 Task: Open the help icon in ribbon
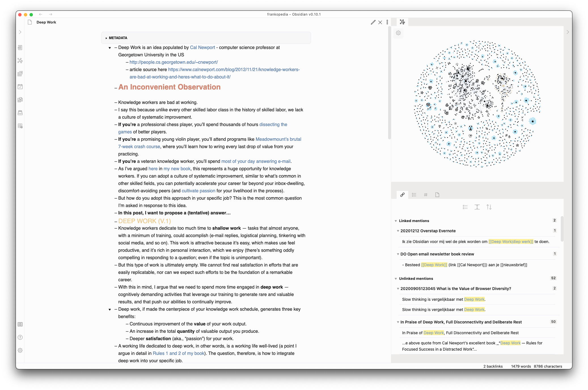(x=20, y=337)
